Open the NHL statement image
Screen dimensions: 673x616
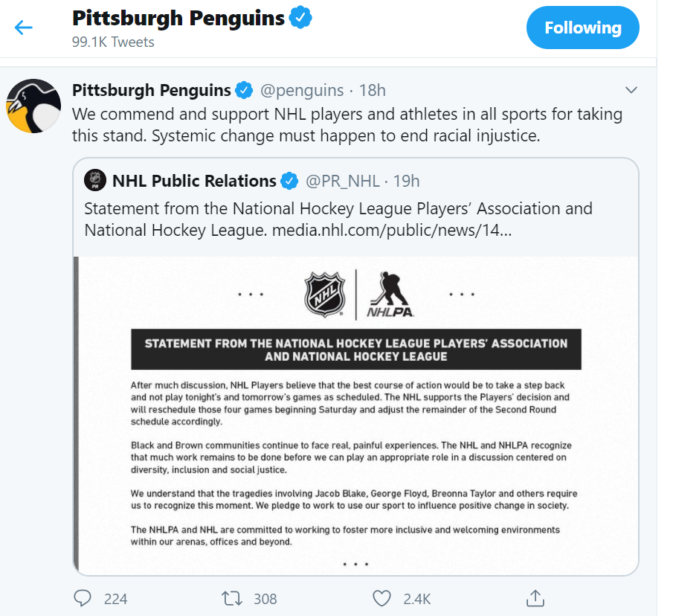(x=356, y=415)
